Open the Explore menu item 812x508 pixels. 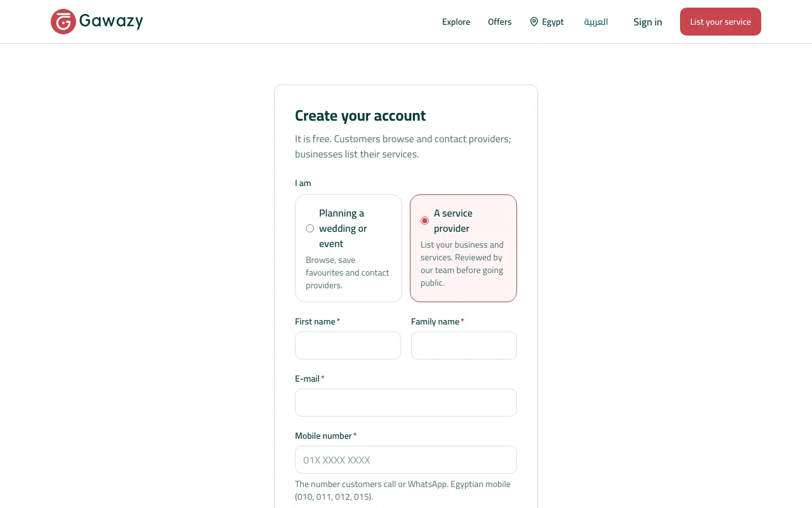pos(456,22)
